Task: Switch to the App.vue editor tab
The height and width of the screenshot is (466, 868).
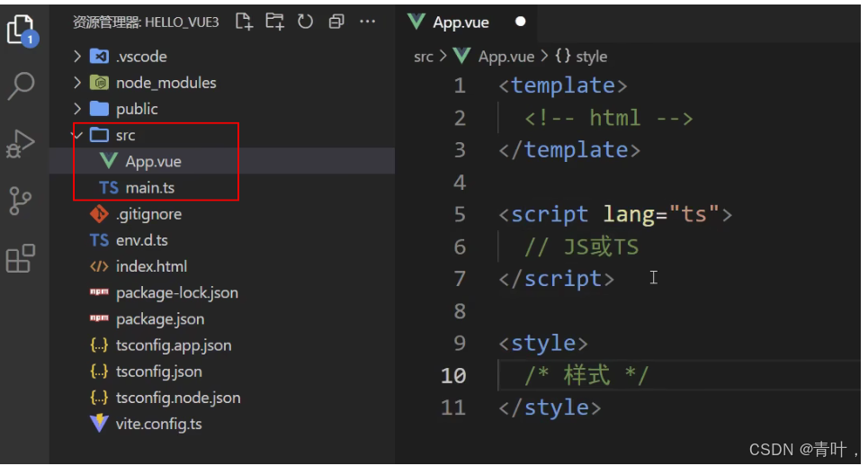Action: tap(467, 22)
